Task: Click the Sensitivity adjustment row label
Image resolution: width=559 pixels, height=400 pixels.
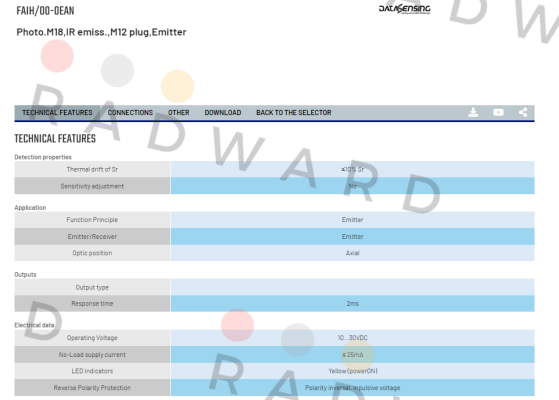Action: [x=92, y=186]
